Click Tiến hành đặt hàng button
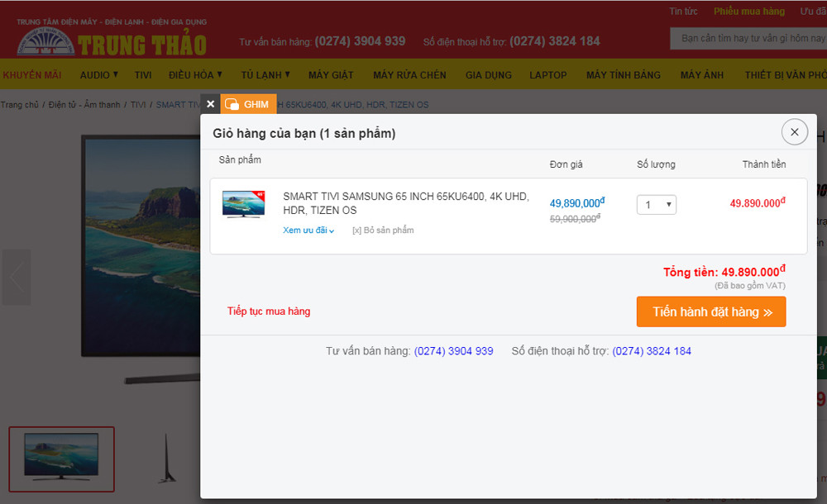 pyautogui.click(x=711, y=311)
